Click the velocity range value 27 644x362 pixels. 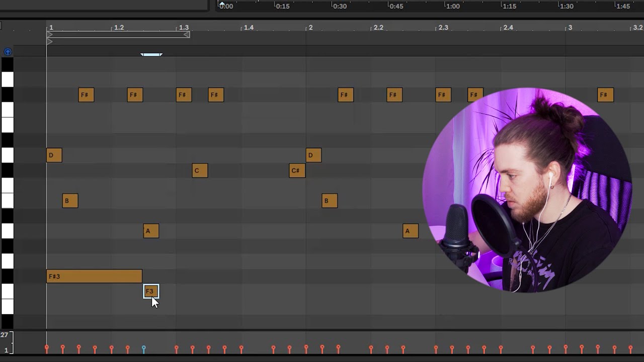pos(4,335)
